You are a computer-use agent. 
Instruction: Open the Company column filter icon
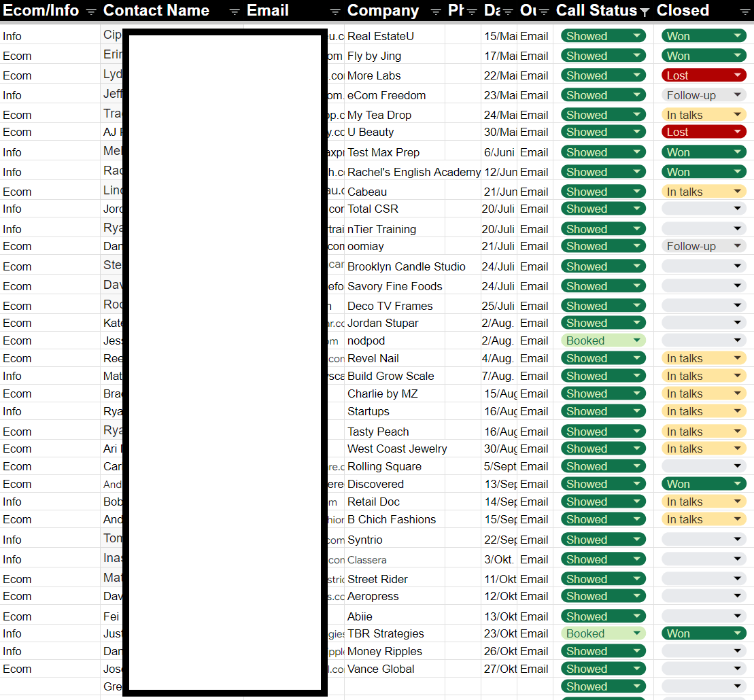436,11
